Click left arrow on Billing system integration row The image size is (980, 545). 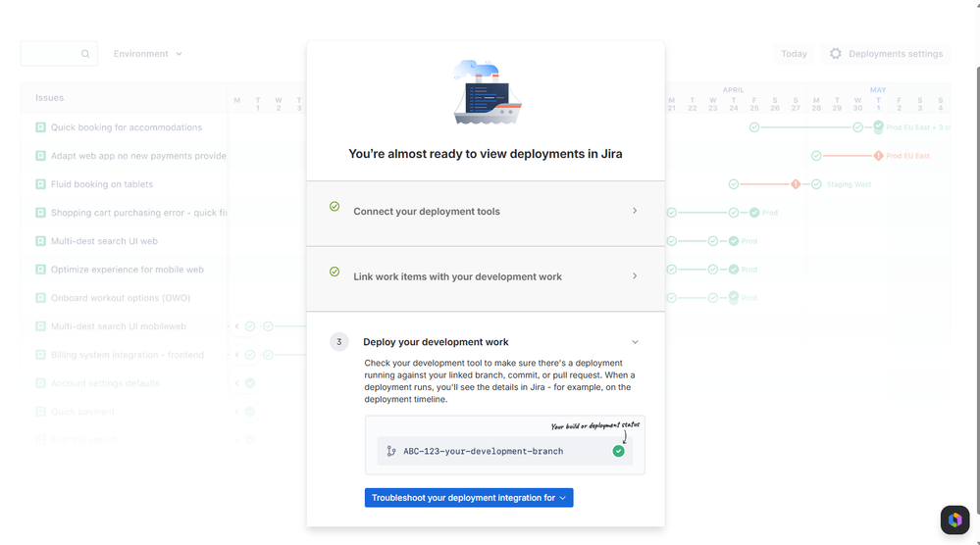pyautogui.click(x=236, y=355)
